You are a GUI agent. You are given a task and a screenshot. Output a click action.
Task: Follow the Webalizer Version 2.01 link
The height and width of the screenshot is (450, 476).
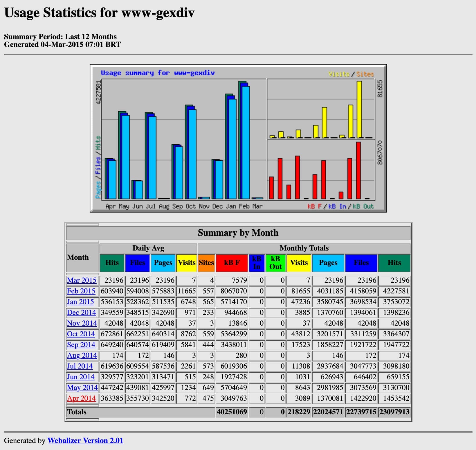[85, 440]
